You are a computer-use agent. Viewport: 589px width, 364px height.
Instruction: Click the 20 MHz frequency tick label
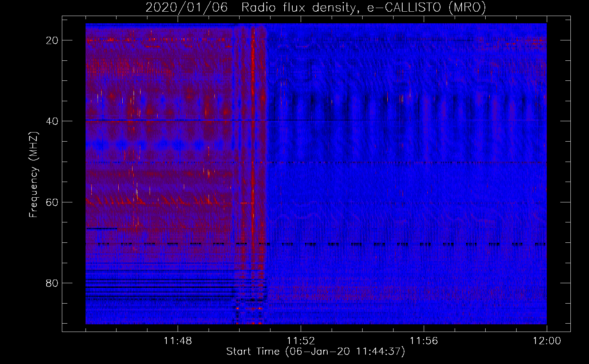(x=52, y=40)
